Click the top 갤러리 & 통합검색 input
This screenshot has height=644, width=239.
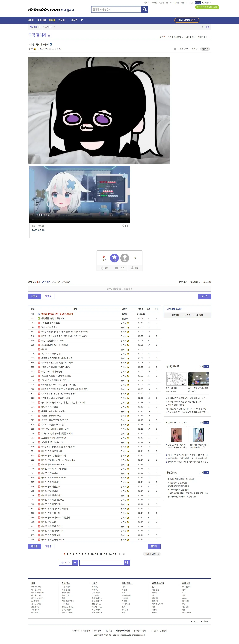pos(116,9)
